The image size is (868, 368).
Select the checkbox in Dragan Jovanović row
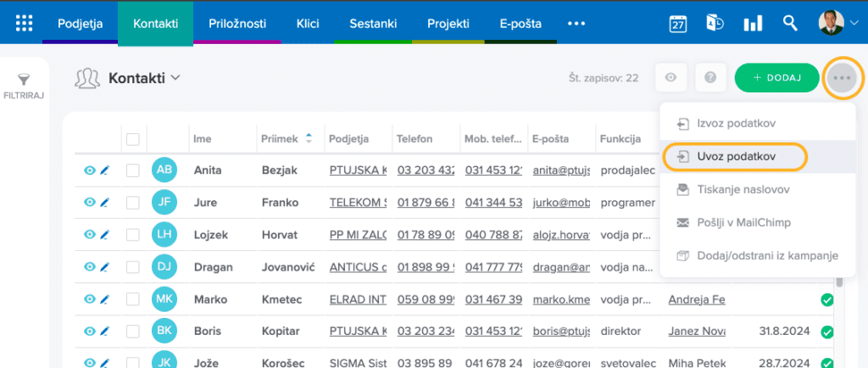click(132, 267)
